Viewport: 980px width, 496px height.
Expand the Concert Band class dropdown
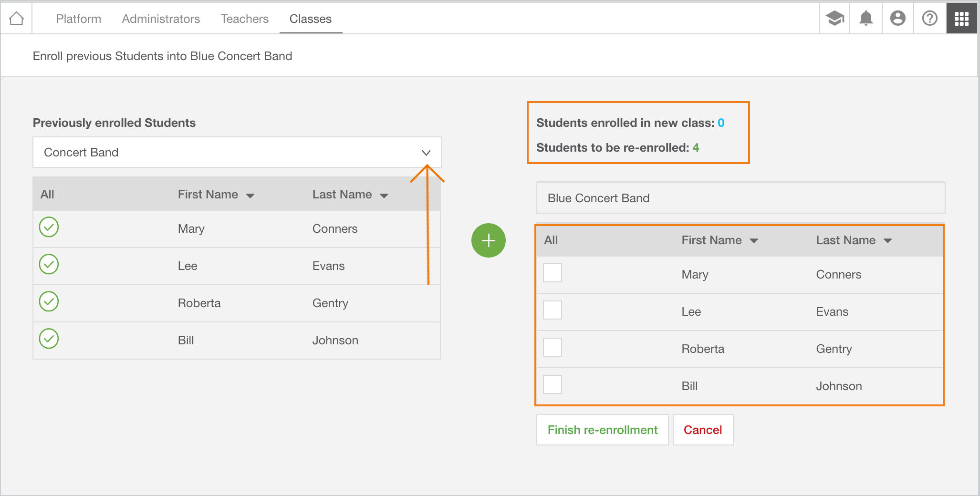click(x=237, y=152)
